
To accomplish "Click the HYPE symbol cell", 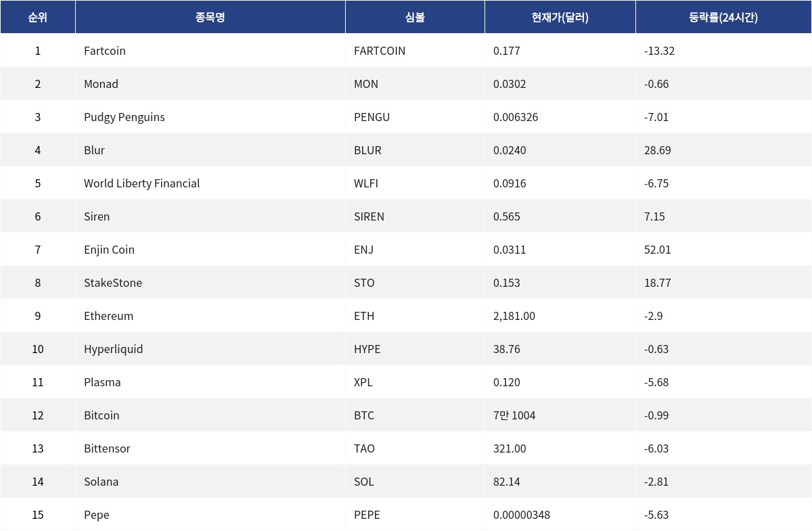I will click(367, 349).
